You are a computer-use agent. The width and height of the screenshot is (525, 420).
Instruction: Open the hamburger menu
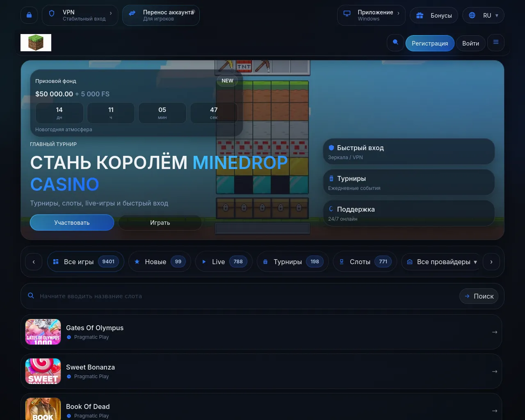click(x=496, y=43)
